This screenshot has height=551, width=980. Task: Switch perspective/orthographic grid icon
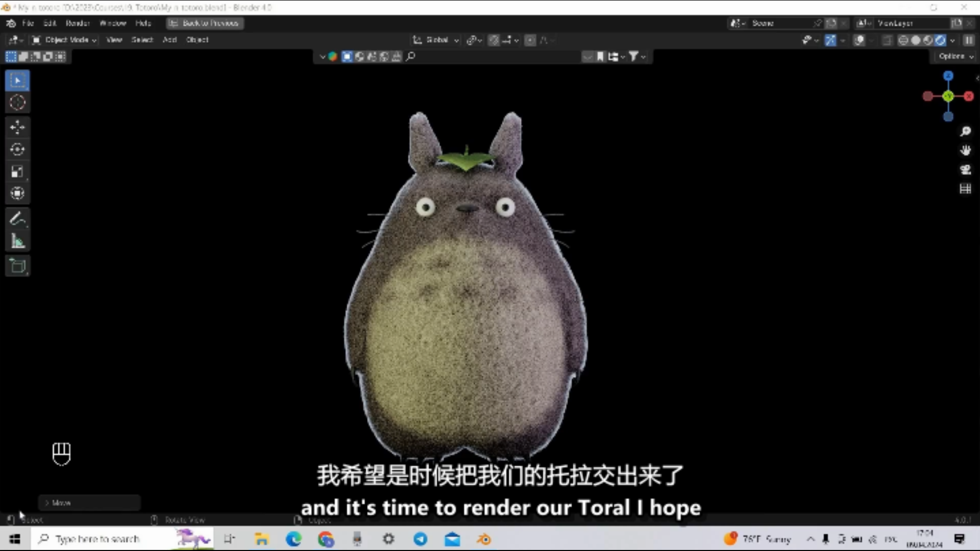click(965, 189)
